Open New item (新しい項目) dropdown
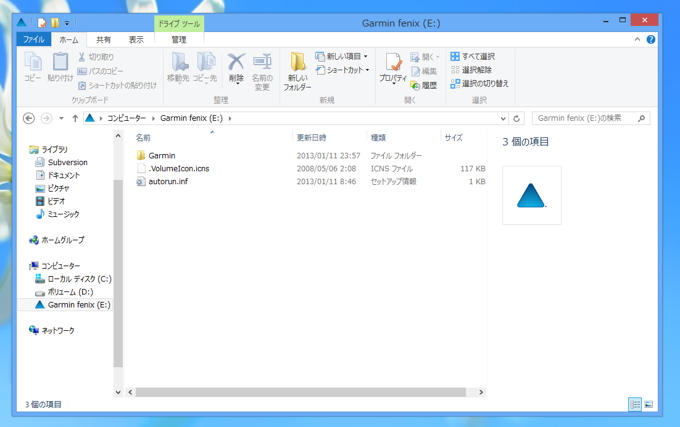This screenshot has height=427, width=680. (x=342, y=56)
